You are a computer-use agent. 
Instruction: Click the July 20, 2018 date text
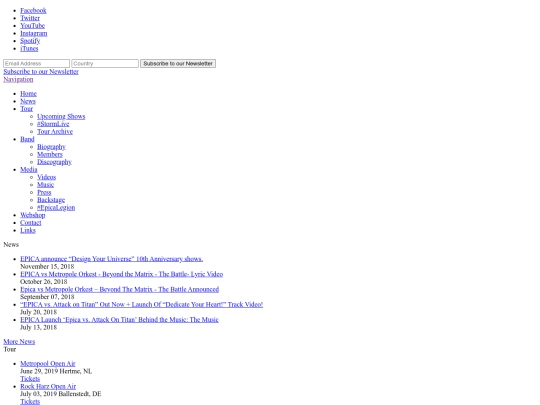[x=39, y=312]
